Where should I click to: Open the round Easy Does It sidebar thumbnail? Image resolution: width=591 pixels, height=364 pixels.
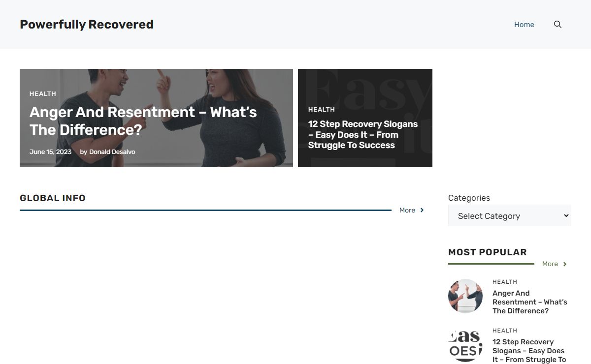click(465, 345)
